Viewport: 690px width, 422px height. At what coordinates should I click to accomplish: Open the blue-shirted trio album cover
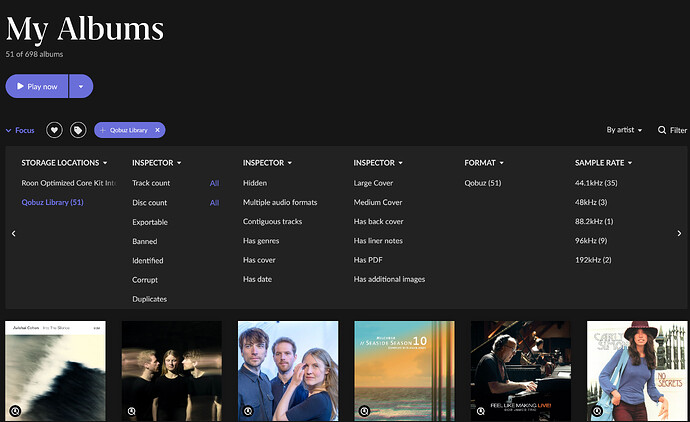point(288,371)
